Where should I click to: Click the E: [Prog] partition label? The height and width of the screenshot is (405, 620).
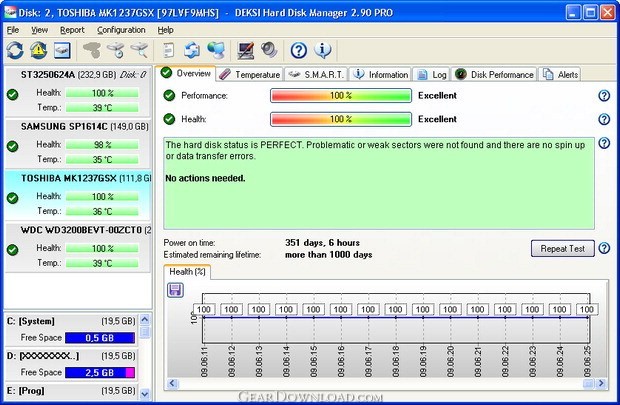click(x=25, y=390)
